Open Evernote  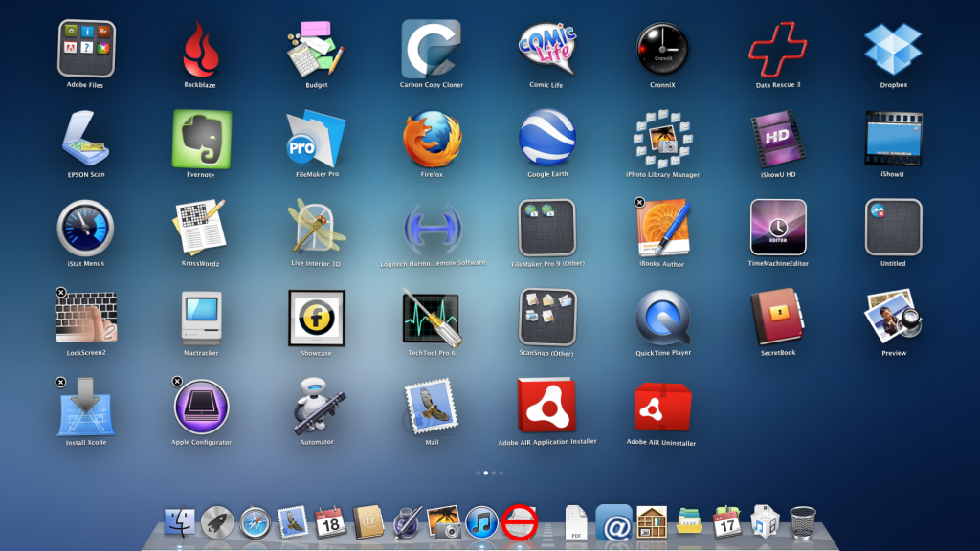pyautogui.click(x=201, y=140)
